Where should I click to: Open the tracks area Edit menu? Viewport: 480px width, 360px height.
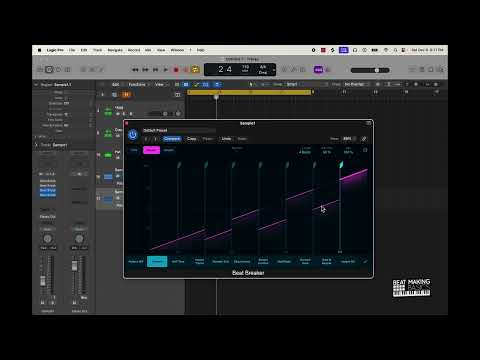(117, 85)
